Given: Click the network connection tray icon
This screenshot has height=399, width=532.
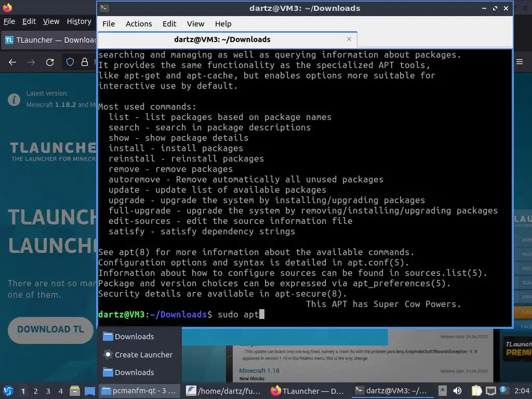Looking at the screenshot, I should 490,391.
